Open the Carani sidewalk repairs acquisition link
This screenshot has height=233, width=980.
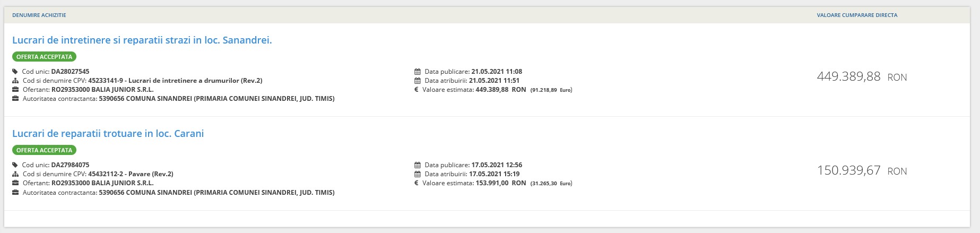(108, 134)
